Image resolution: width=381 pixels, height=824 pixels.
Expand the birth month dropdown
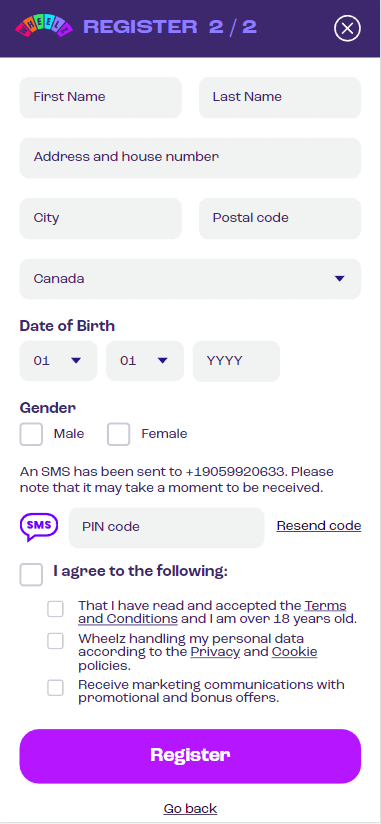[145, 361]
